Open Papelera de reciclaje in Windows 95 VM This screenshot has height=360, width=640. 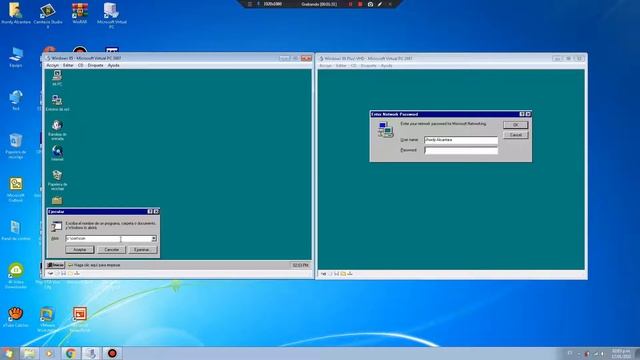coord(57,180)
